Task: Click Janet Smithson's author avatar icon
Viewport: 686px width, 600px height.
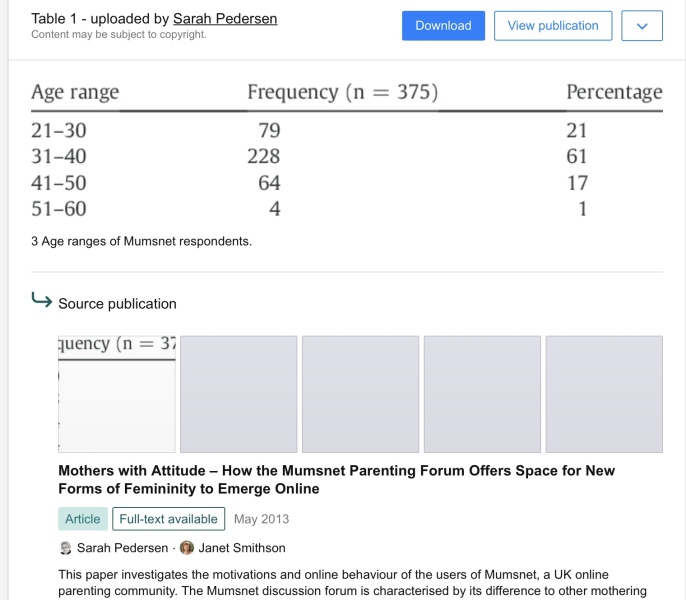Action: coord(187,548)
